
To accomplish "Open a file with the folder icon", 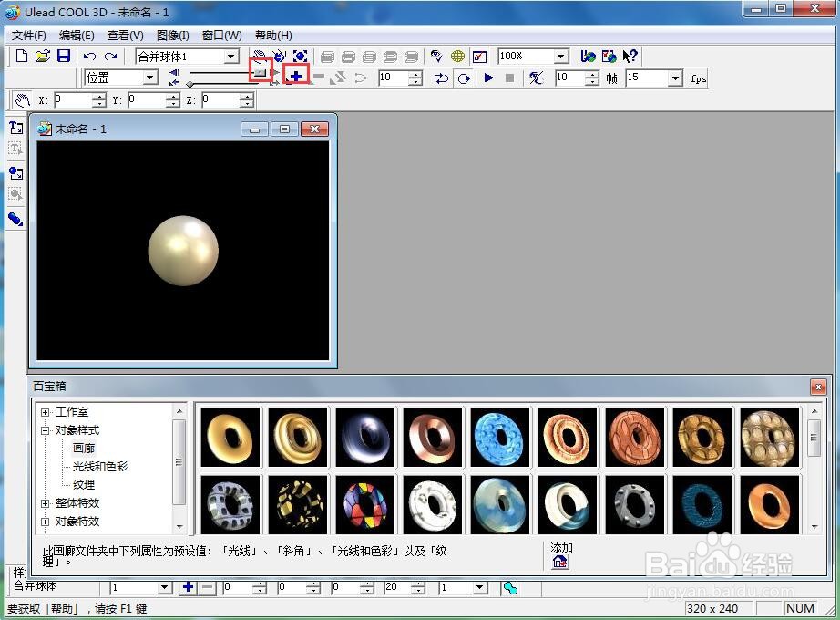I will click(x=42, y=56).
